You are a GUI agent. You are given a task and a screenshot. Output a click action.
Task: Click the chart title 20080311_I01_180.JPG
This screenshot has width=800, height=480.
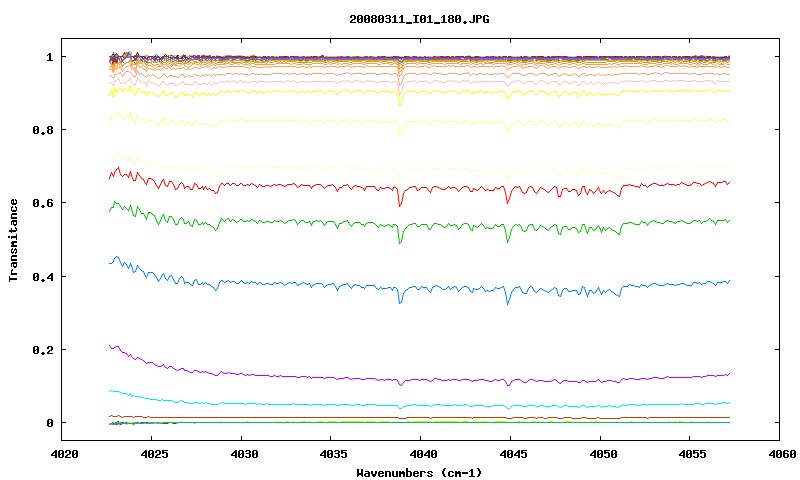pos(419,19)
